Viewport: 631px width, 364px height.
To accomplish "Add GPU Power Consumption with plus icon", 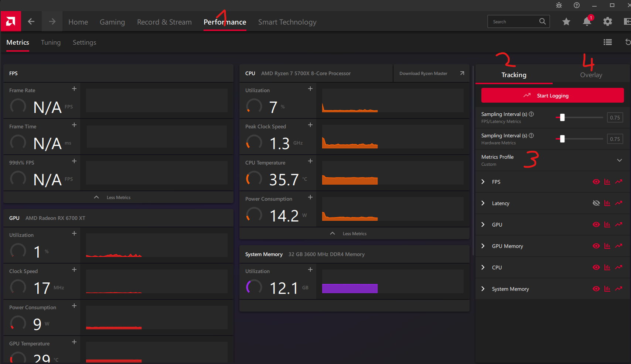I will pyautogui.click(x=74, y=306).
